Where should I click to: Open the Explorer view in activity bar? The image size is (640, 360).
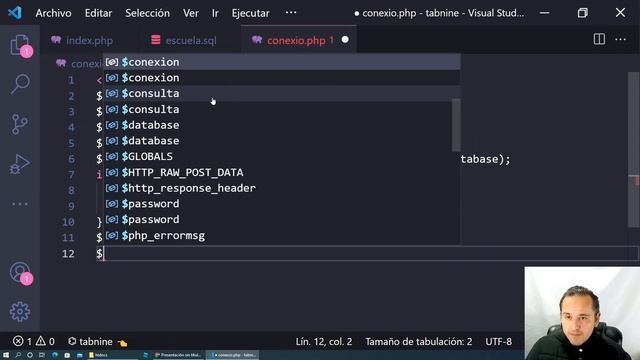point(20,44)
